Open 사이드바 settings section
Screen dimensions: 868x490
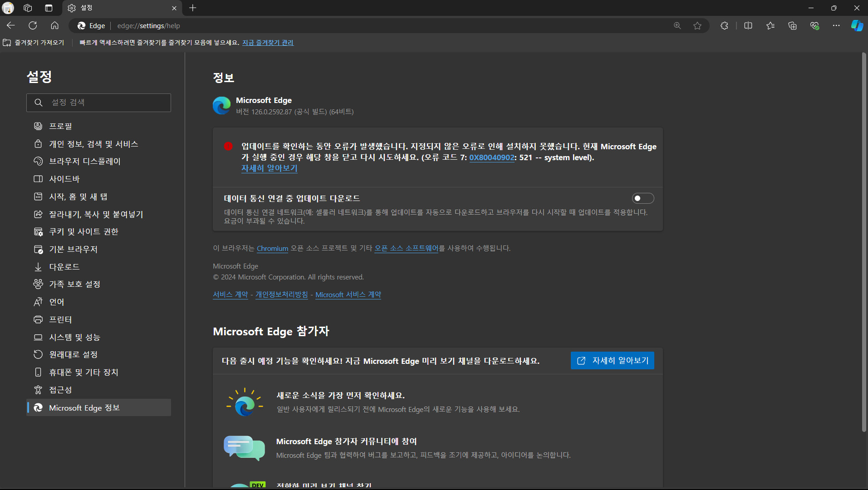(x=98, y=179)
